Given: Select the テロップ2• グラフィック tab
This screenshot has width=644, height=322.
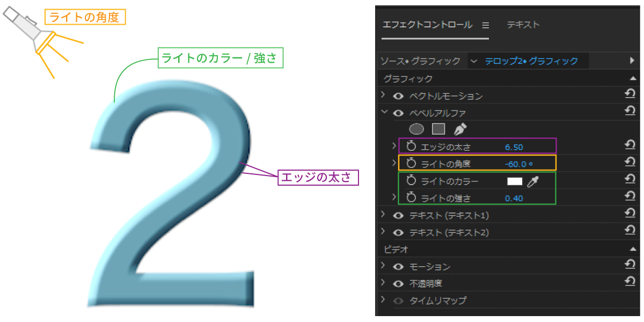Looking at the screenshot, I should tap(531, 61).
